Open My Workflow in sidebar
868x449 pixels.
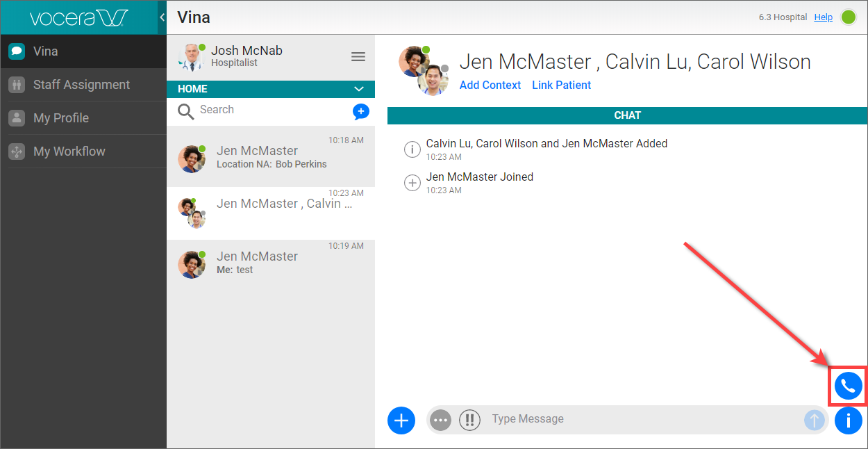point(69,152)
